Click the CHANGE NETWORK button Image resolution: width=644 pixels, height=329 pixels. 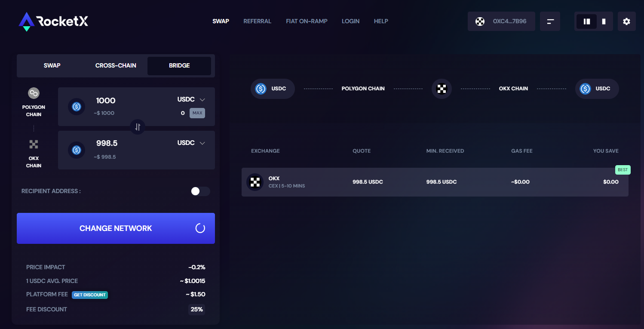[x=116, y=228]
